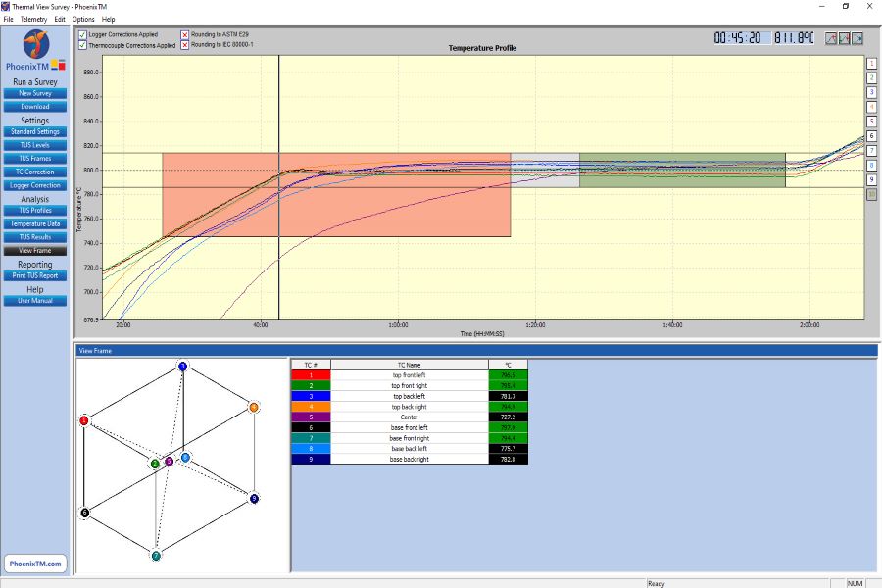The height and width of the screenshot is (588, 882).
Task: Open Logger Correction settings
Action: pos(35,185)
